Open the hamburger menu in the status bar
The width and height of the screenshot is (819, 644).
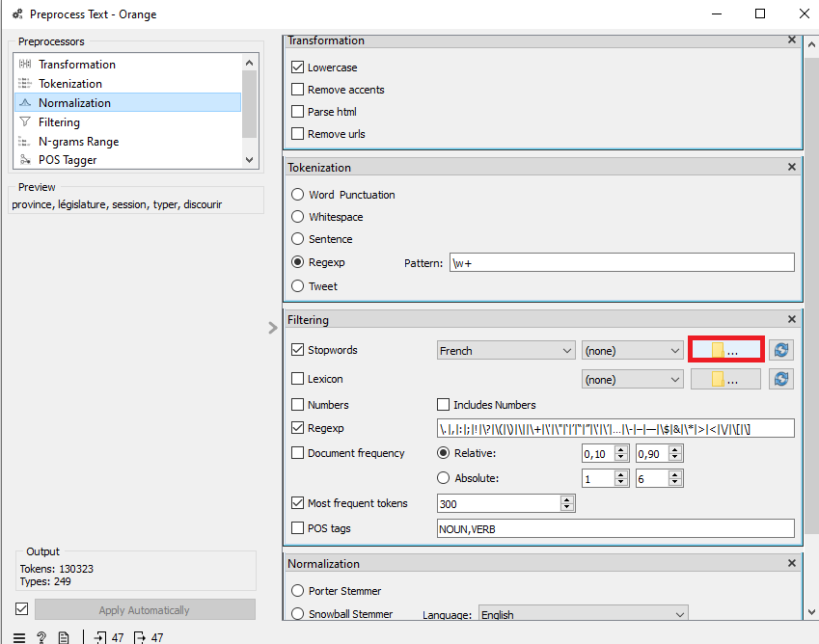point(19,637)
